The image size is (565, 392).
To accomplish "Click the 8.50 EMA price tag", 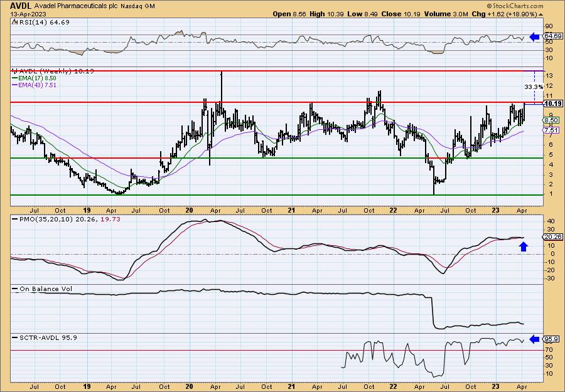I will coord(552,120).
